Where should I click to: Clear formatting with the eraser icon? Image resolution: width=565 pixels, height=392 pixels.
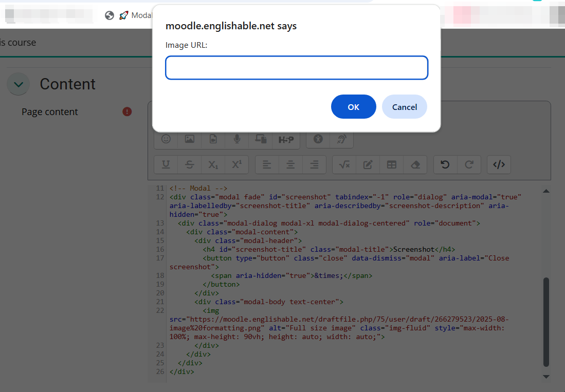[x=415, y=164]
